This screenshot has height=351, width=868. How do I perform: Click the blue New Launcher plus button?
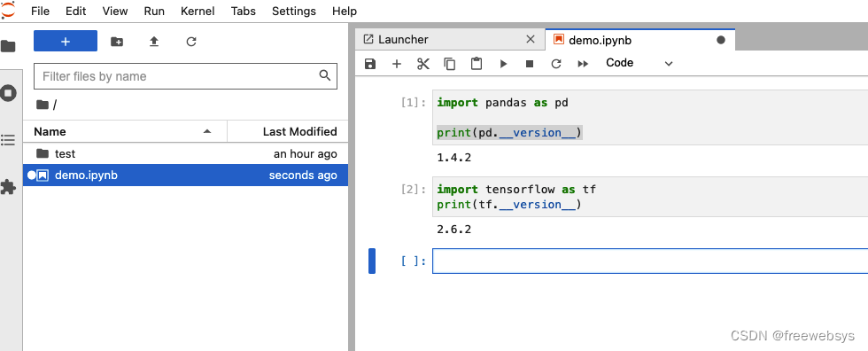click(x=66, y=41)
